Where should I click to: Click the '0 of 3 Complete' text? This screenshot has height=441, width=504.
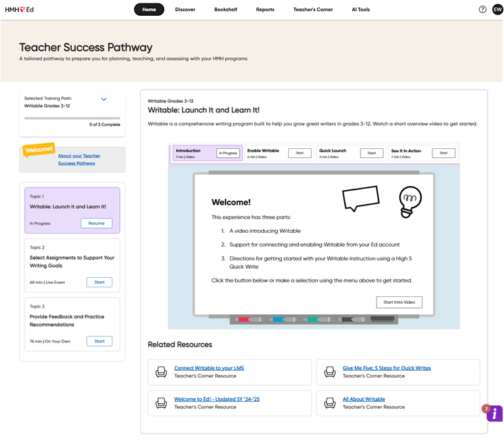tap(105, 125)
